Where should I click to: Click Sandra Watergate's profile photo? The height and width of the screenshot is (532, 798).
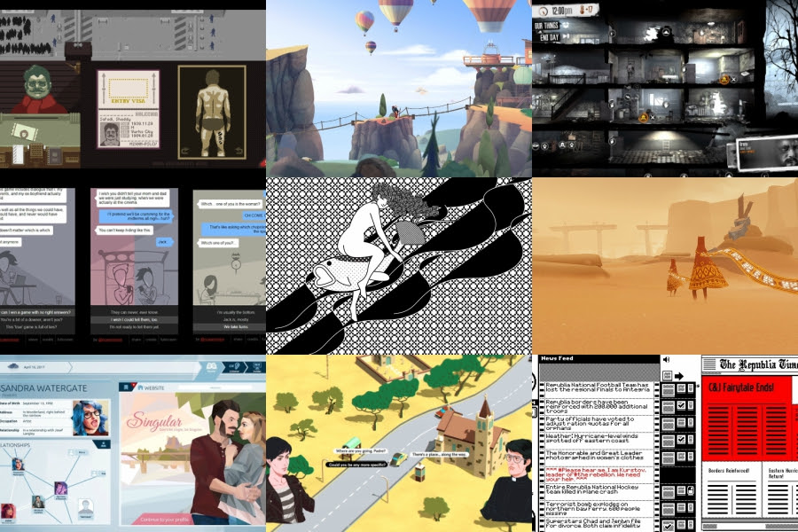tap(90, 418)
